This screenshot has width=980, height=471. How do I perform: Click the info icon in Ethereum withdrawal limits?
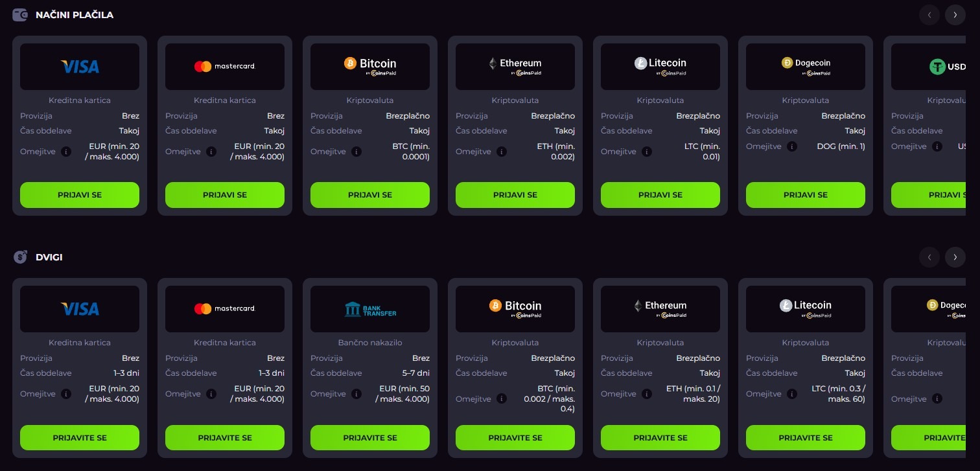[647, 394]
